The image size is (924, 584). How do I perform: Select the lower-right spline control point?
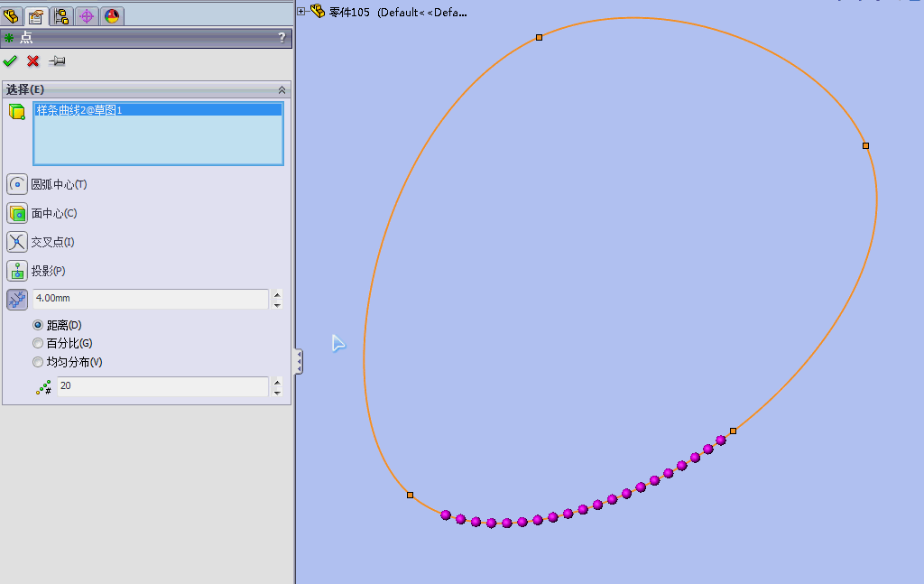(x=733, y=431)
